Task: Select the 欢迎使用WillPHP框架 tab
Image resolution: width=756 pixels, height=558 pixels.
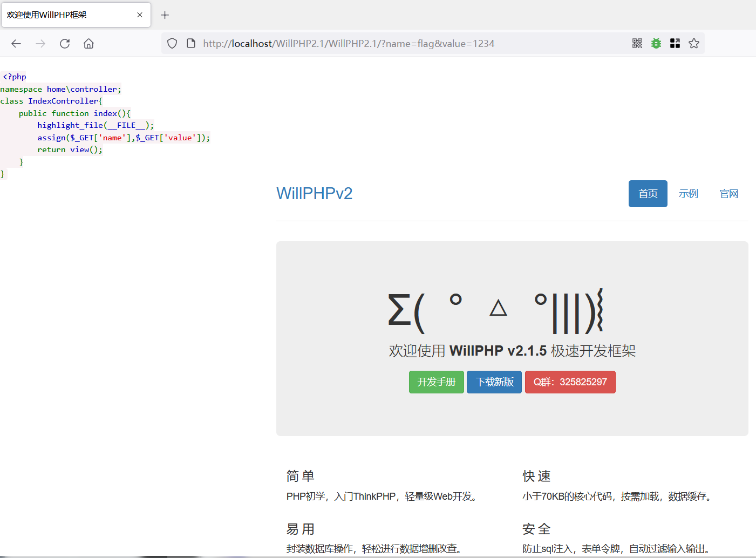Action: [76, 15]
